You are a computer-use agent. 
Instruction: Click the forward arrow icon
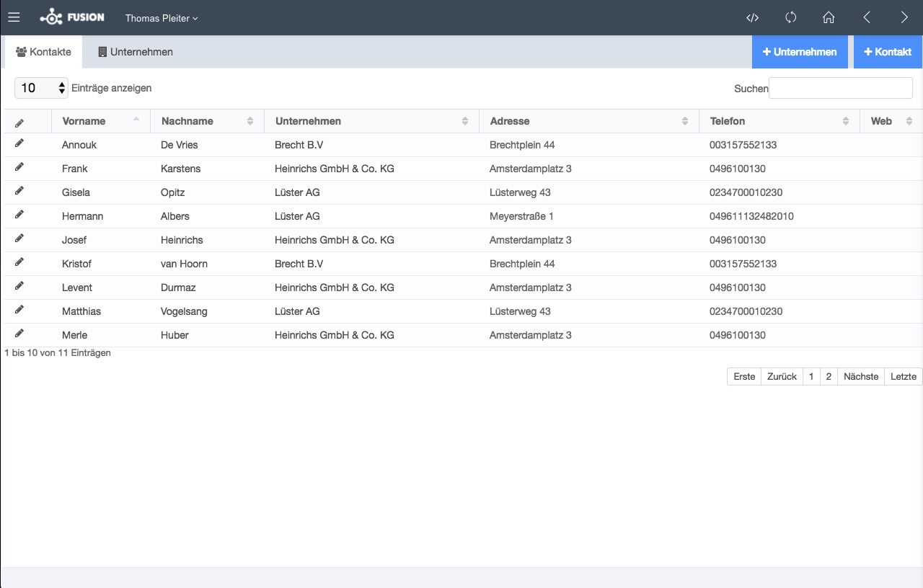pos(904,17)
